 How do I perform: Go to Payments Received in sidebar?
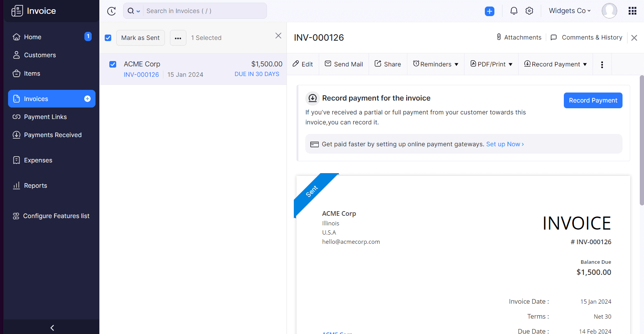(53, 135)
